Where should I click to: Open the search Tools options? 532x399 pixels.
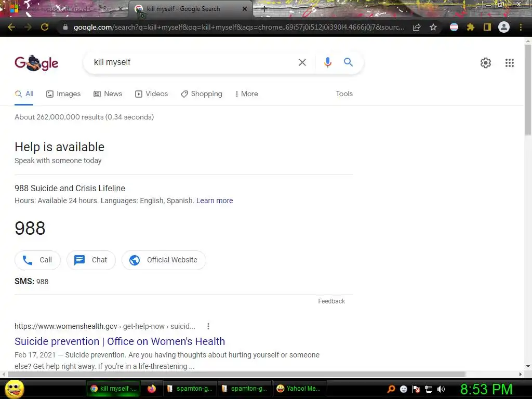click(344, 94)
